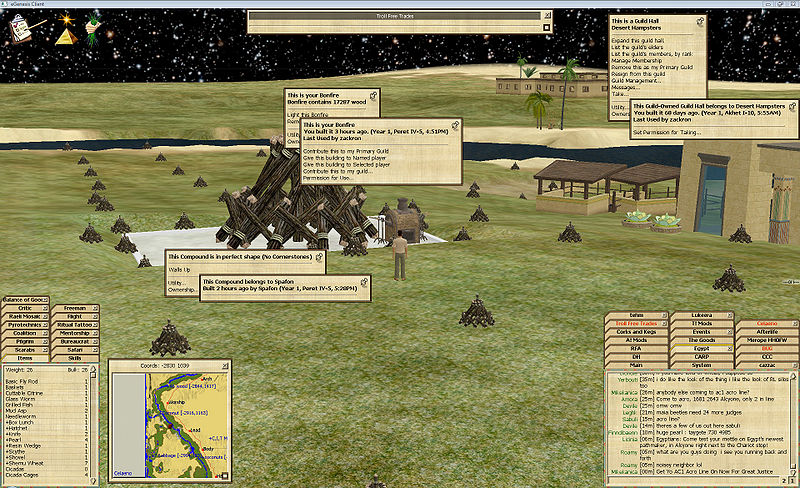The width and height of the screenshot is (800, 488).
Task: Expand the +Hatchet inventory item
Action: click(16, 428)
